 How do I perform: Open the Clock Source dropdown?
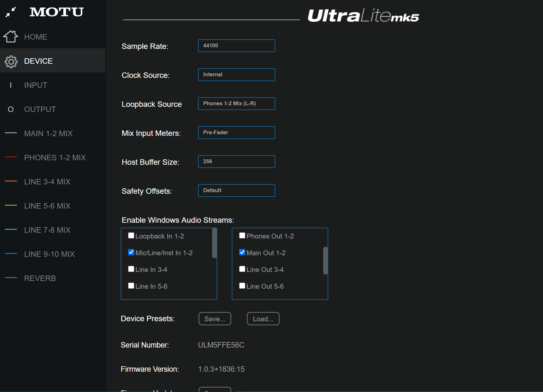tap(236, 75)
